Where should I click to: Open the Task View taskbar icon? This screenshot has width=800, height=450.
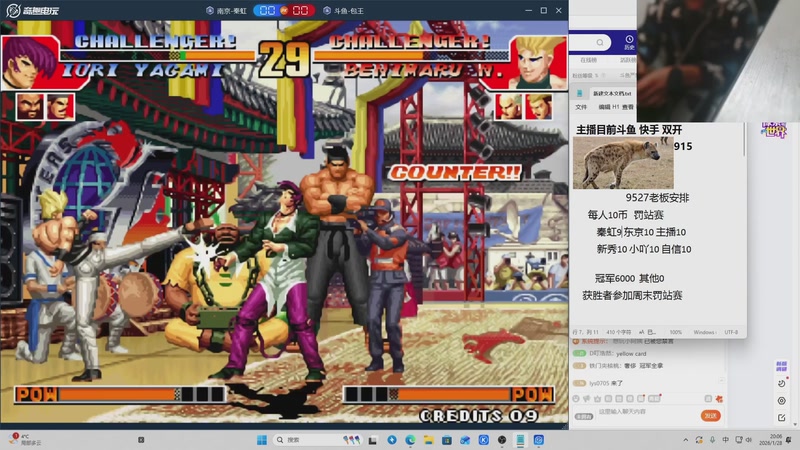pos(373,440)
